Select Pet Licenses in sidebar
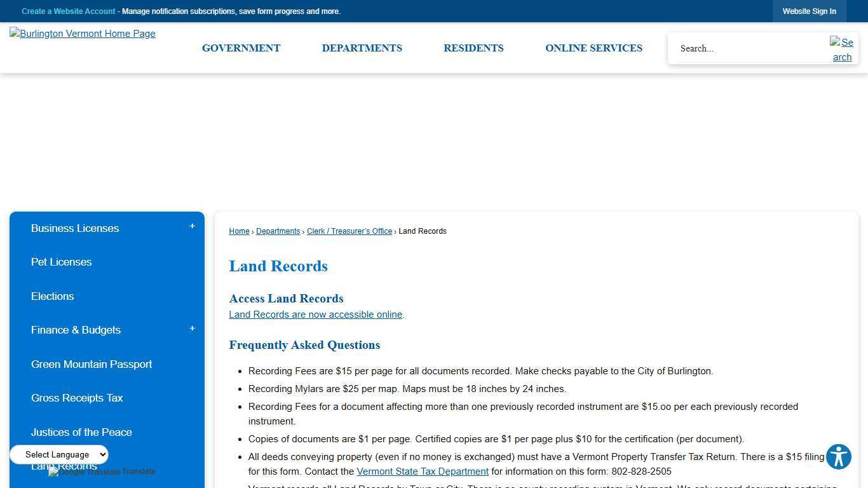868x488 pixels. [x=61, y=262]
